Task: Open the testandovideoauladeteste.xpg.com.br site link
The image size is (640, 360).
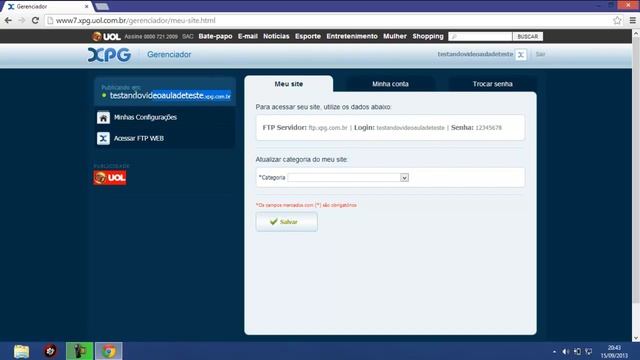Action: 170,96
